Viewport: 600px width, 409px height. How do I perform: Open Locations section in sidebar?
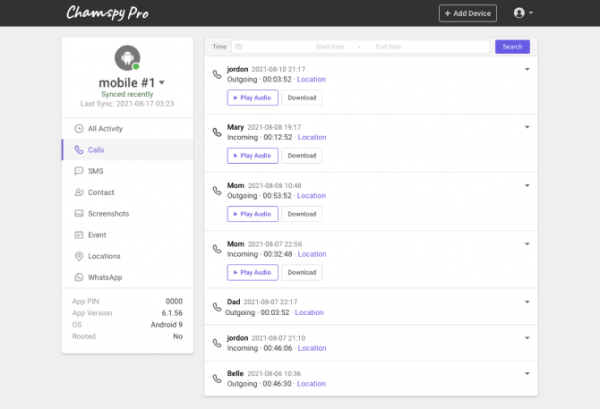tap(127, 256)
